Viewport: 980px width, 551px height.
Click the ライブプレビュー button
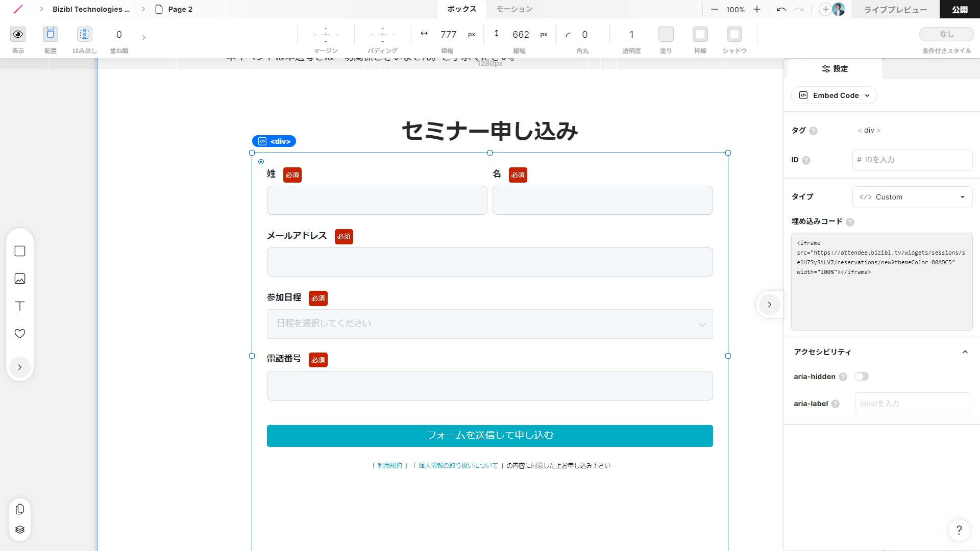(895, 9)
